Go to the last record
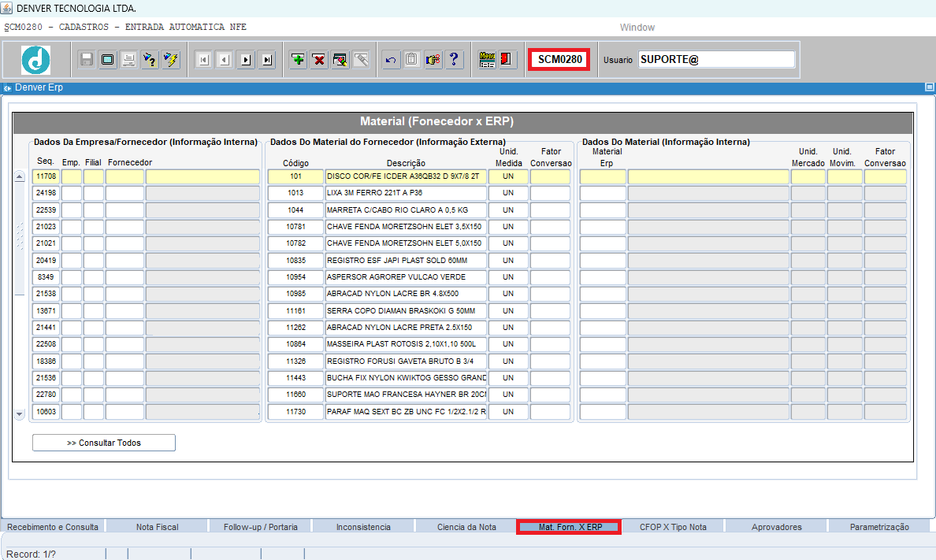936x560 pixels. coord(267,60)
